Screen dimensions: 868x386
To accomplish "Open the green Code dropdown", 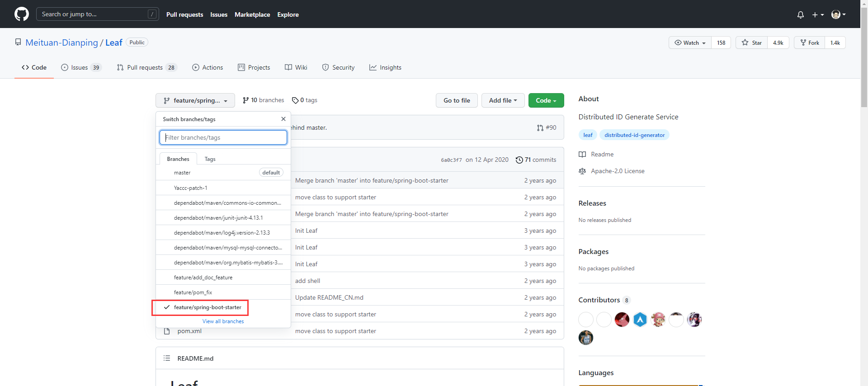I will pos(546,100).
